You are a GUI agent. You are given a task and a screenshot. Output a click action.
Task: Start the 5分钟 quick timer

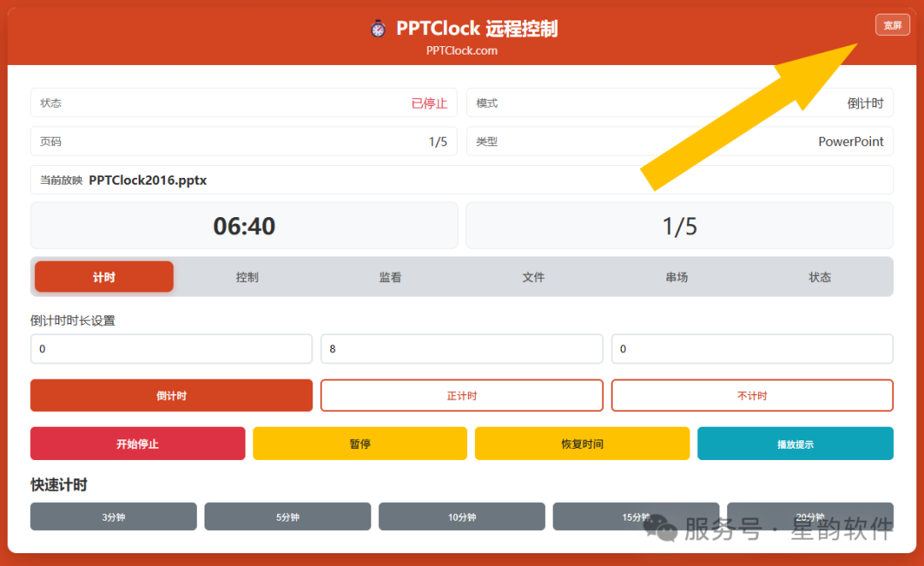click(x=287, y=516)
